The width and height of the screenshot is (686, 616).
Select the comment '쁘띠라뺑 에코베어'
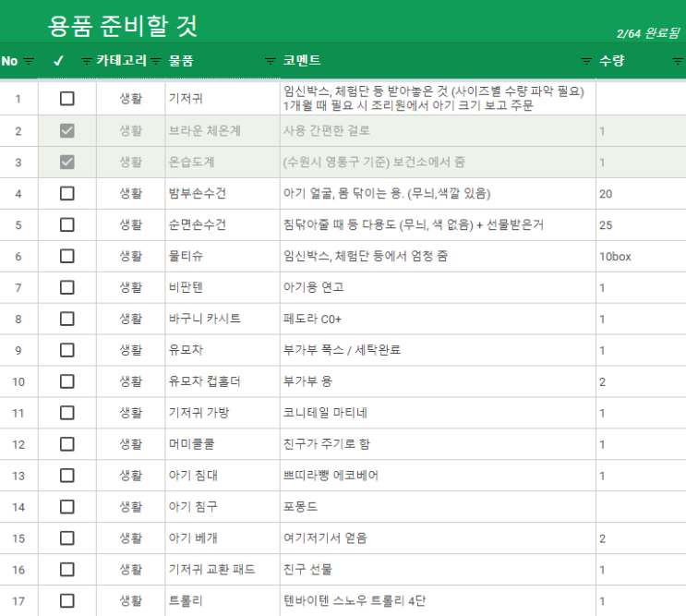tap(331, 476)
